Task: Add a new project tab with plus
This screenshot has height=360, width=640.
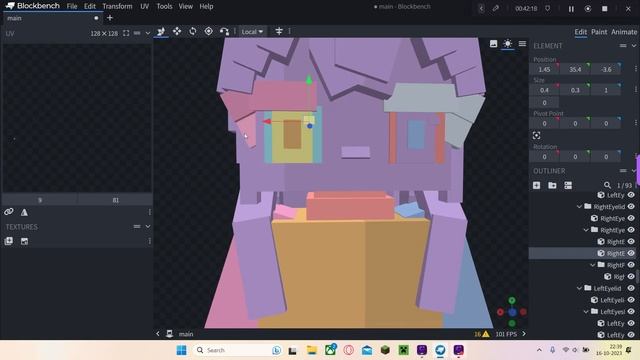Action: pos(109,18)
